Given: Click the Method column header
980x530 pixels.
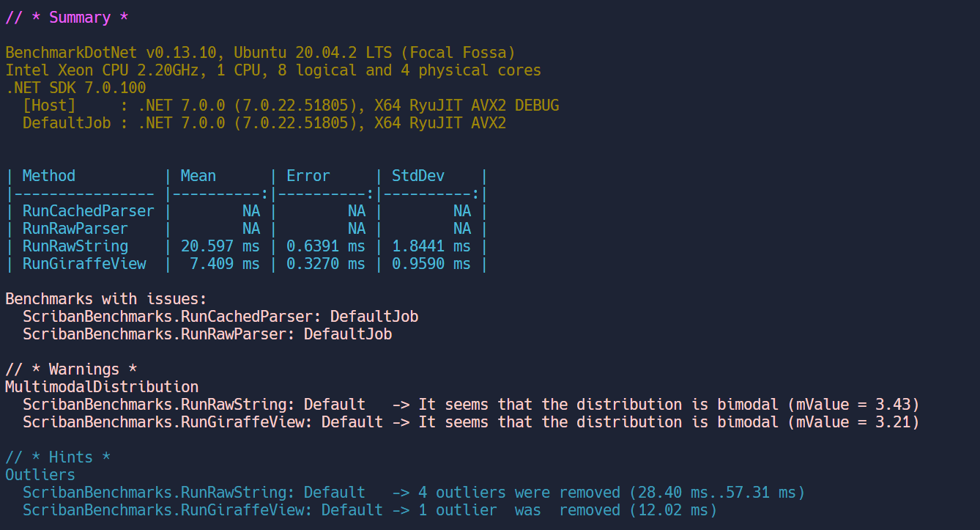Looking at the screenshot, I should 48,176.
